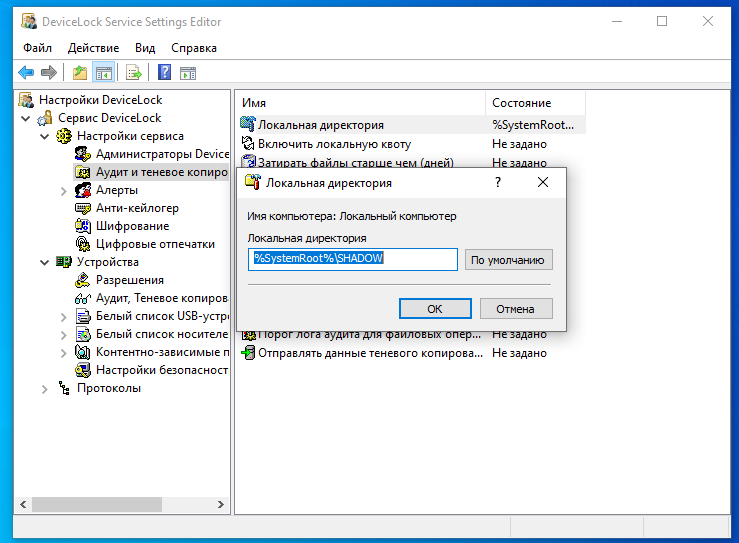This screenshot has width=739, height=543.
Task: Select the Включить локальную квоту row text
Action: pyautogui.click(x=335, y=144)
